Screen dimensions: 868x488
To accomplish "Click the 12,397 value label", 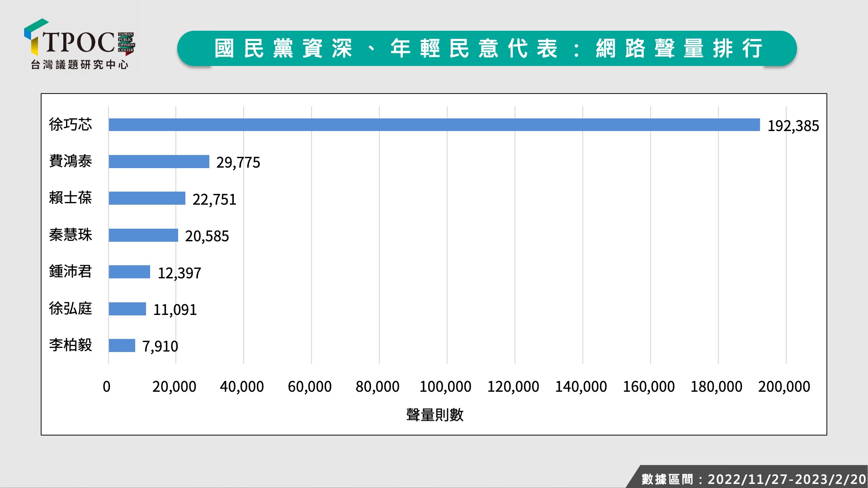I will coord(179,273).
